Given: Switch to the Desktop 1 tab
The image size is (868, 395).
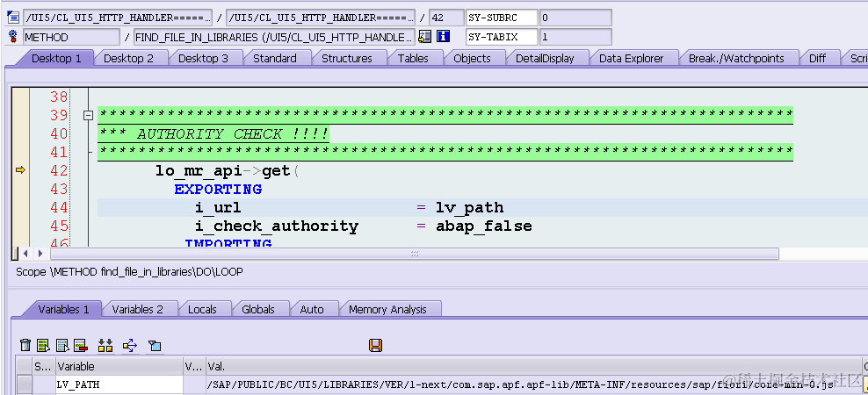Looking at the screenshot, I should tap(56, 58).
